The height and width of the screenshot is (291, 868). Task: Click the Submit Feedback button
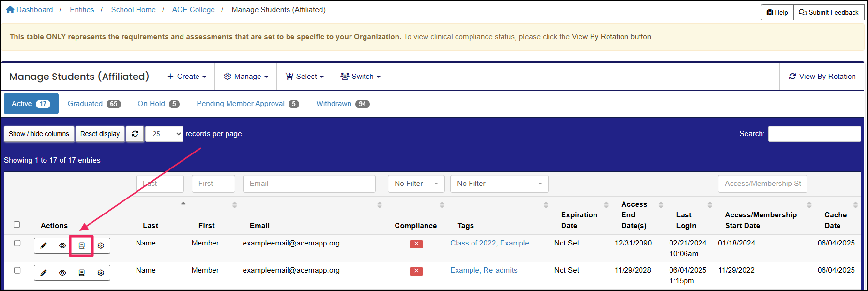coord(829,12)
